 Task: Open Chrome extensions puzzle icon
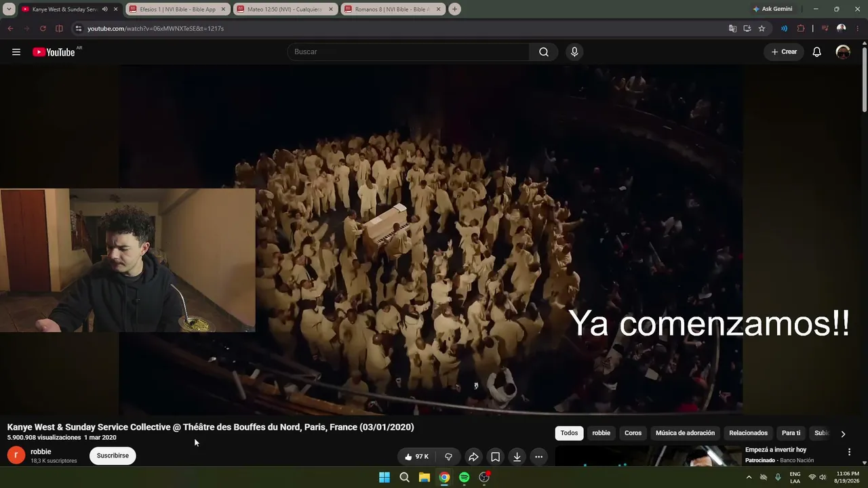pos(801,28)
